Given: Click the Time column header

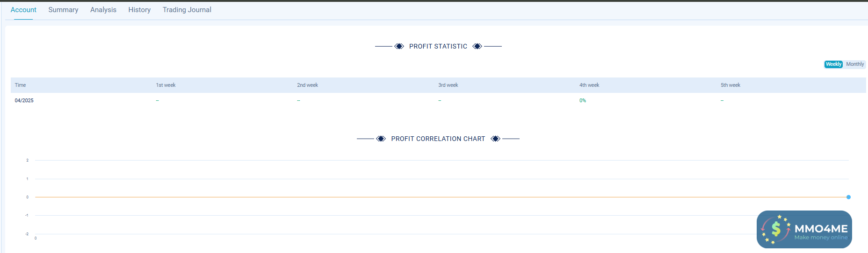Looking at the screenshot, I should (x=21, y=85).
